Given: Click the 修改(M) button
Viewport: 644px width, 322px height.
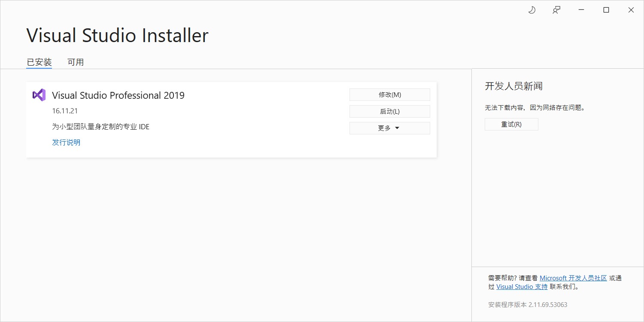Looking at the screenshot, I should pyautogui.click(x=390, y=94).
